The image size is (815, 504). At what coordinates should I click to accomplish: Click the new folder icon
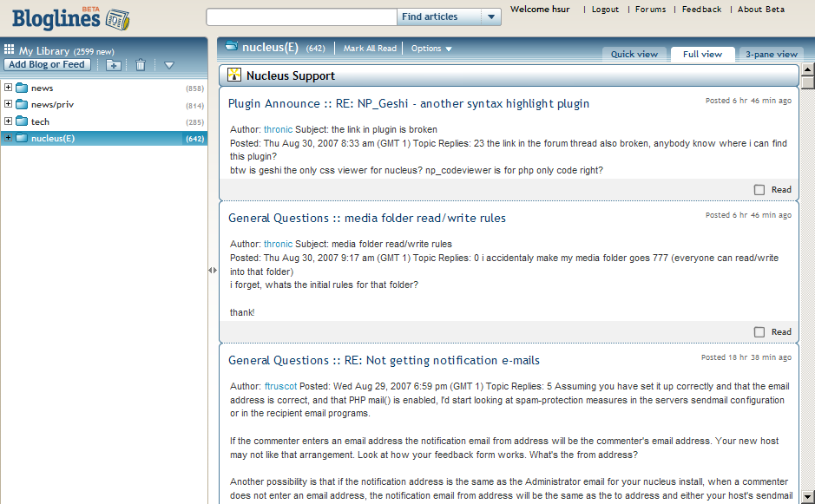point(114,65)
